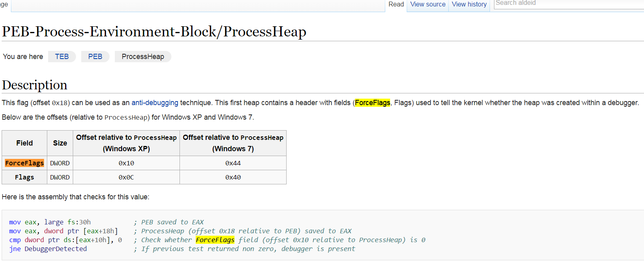Click the orange ForceFlags table cell
Image resolution: width=644 pixels, height=264 pixels.
(24, 163)
